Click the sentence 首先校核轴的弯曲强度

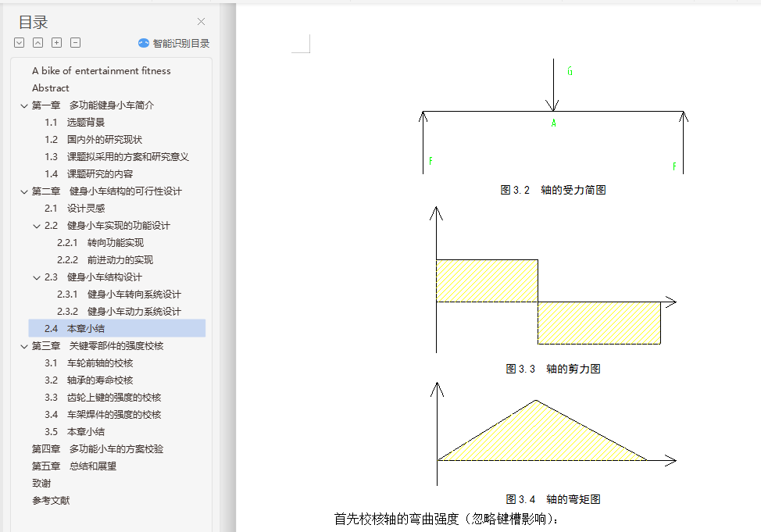446,519
